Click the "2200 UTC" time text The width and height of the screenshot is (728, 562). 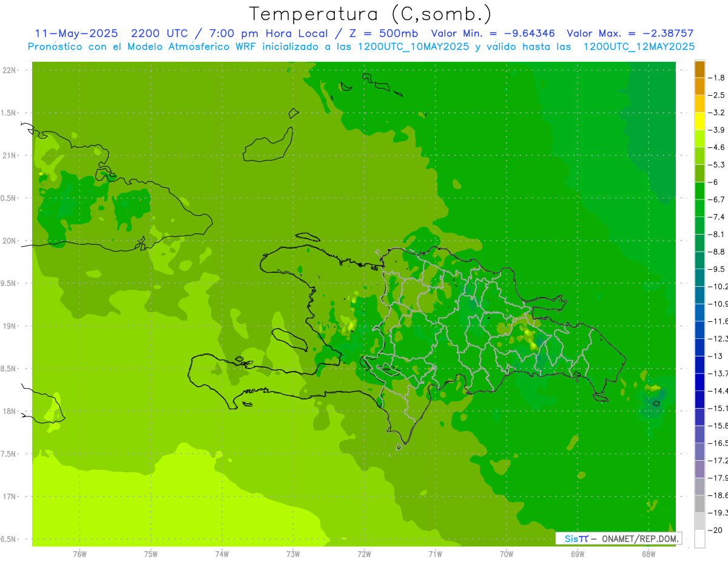click(159, 33)
